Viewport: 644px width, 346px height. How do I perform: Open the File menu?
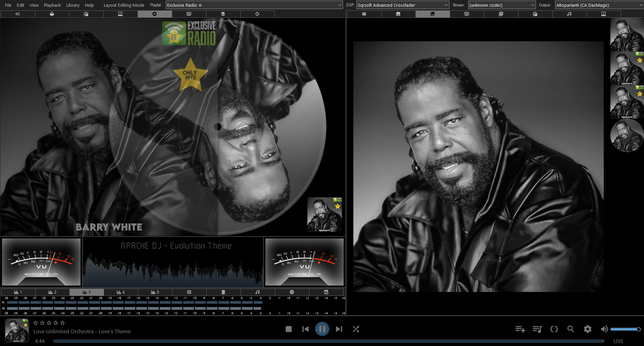[8, 5]
